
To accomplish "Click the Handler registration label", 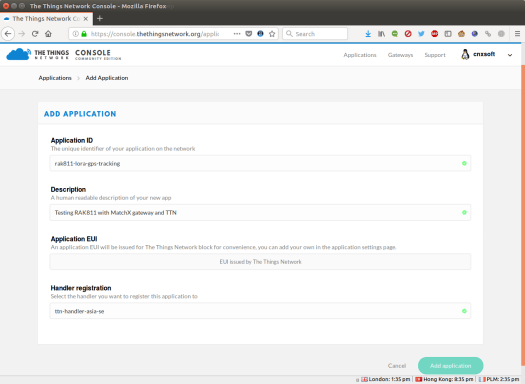I will point(81,288).
